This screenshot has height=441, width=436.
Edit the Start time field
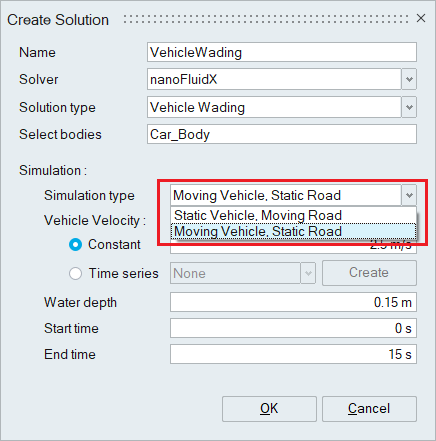point(293,328)
